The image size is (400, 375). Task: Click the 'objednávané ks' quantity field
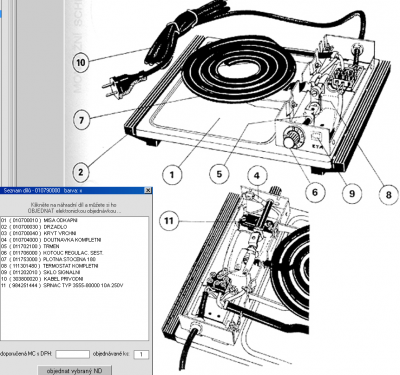tap(141, 354)
